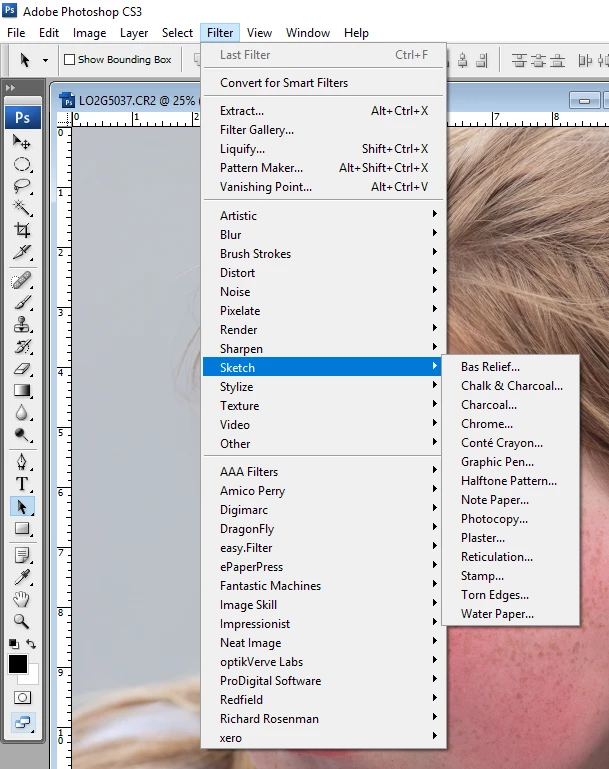Expand the Artistic submenu
The width and height of the screenshot is (609, 769).
pos(322,216)
